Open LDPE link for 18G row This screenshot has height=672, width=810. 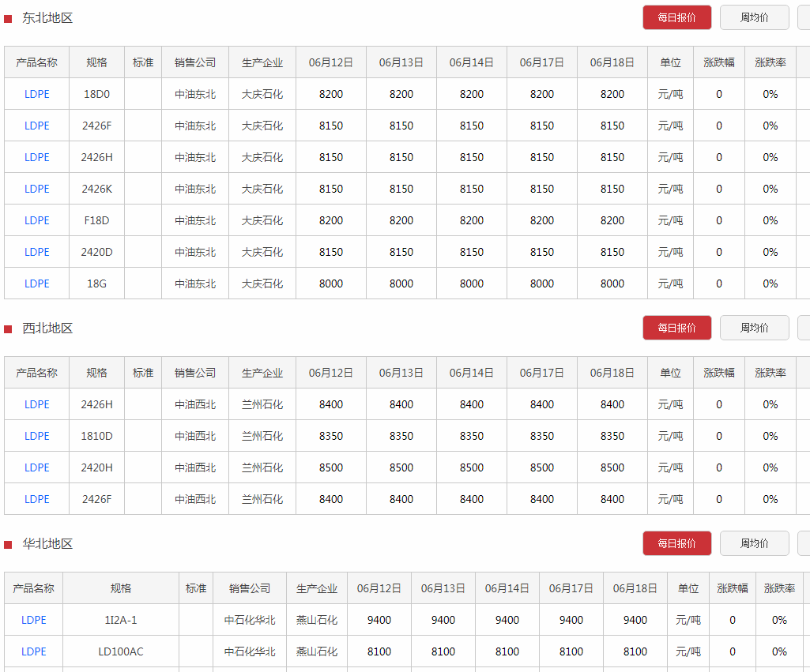[36, 283]
